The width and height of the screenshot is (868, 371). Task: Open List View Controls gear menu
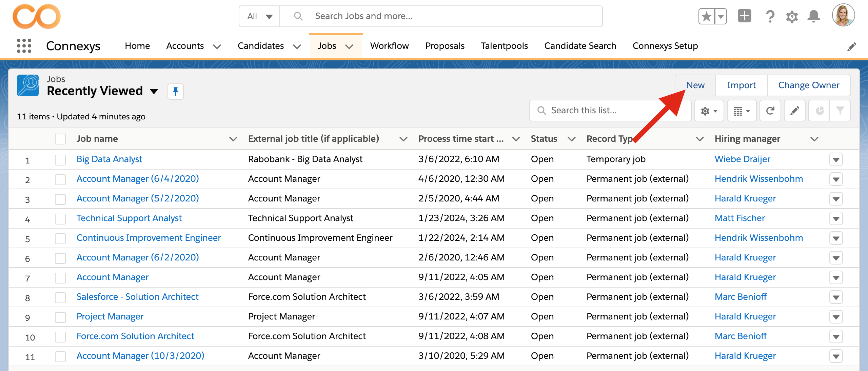(x=709, y=111)
